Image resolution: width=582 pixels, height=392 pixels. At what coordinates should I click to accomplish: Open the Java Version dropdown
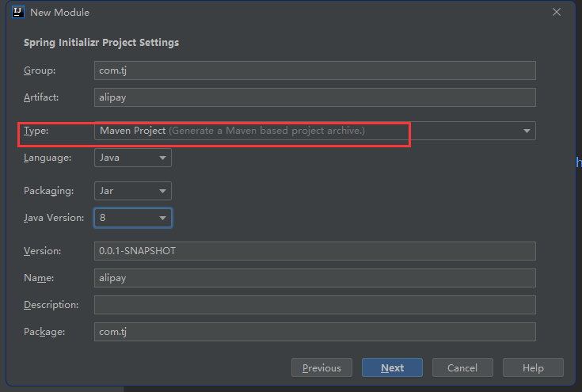point(132,218)
